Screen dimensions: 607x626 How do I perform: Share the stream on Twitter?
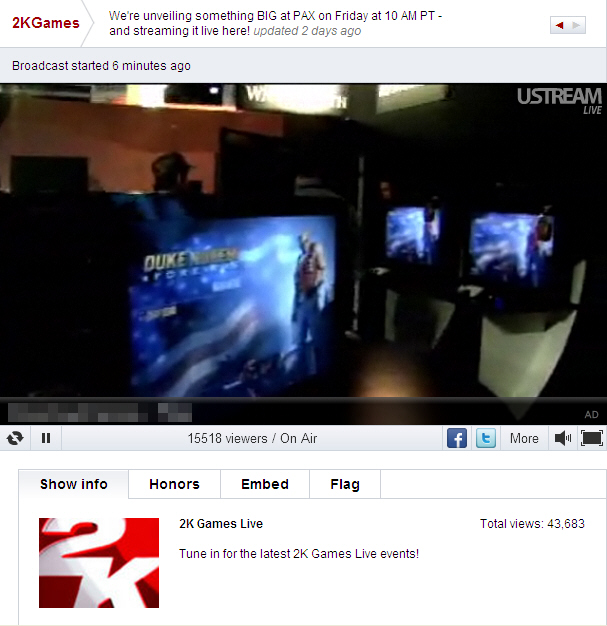pyautogui.click(x=486, y=438)
